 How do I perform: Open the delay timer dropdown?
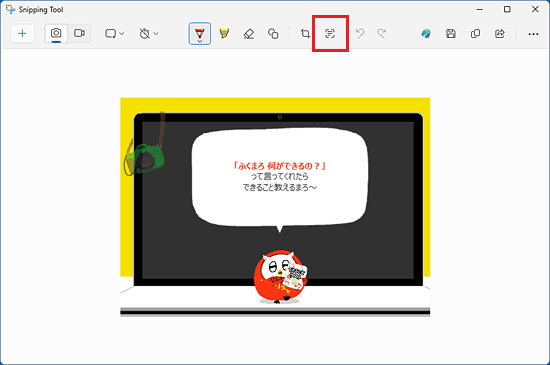149,34
